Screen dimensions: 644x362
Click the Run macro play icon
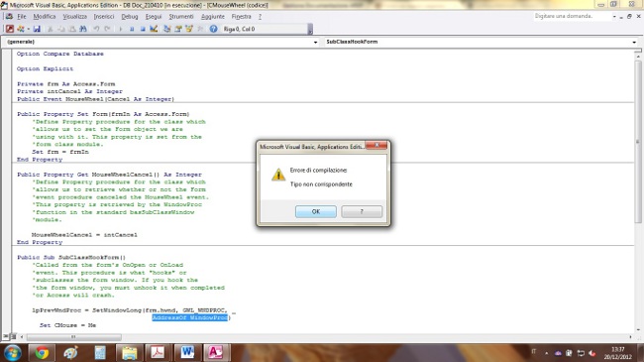(120, 29)
